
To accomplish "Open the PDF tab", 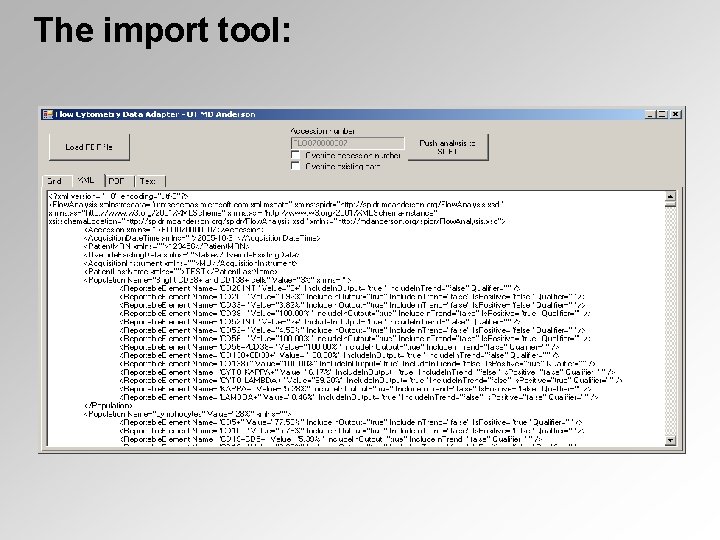I will click(118, 181).
